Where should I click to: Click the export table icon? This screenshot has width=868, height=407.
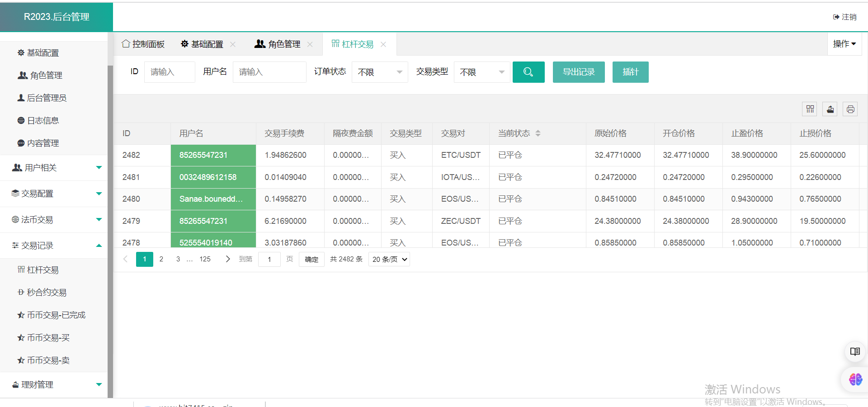tap(830, 109)
